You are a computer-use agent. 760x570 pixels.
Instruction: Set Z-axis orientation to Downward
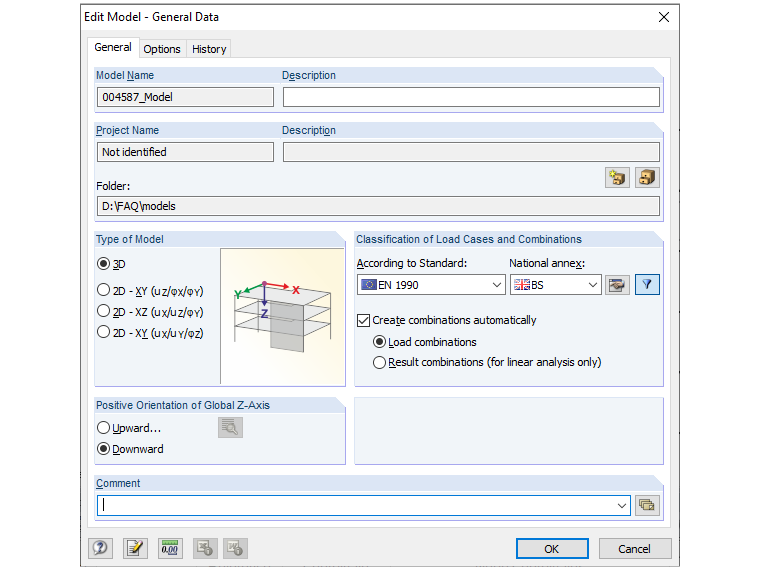click(130, 449)
